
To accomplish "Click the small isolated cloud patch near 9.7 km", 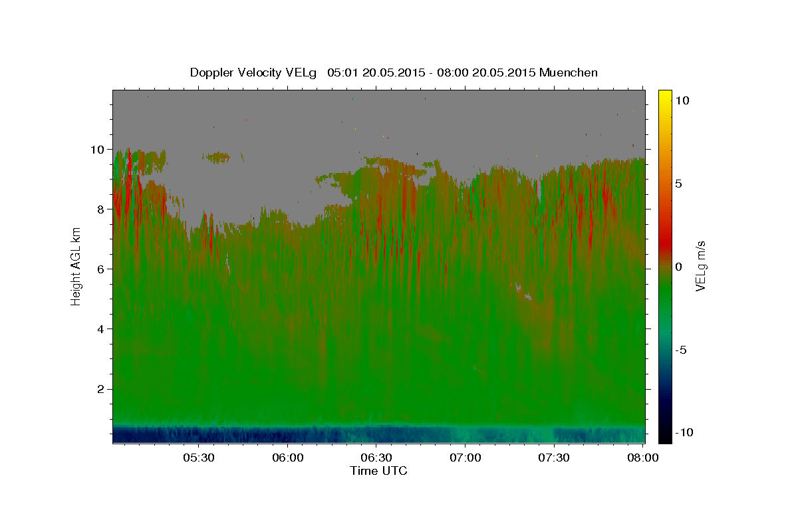I will tap(217, 158).
